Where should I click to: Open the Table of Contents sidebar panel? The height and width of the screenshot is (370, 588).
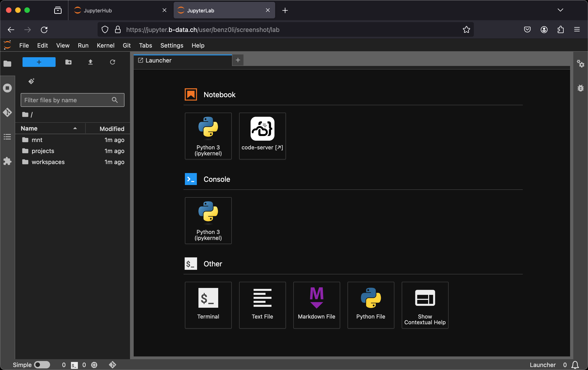coord(7,137)
